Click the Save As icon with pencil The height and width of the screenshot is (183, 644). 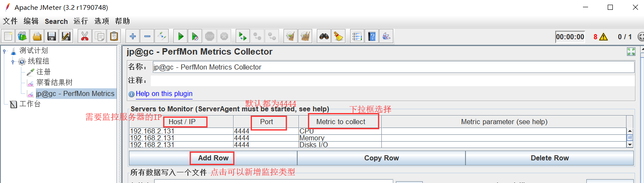click(x=66, y=37)
